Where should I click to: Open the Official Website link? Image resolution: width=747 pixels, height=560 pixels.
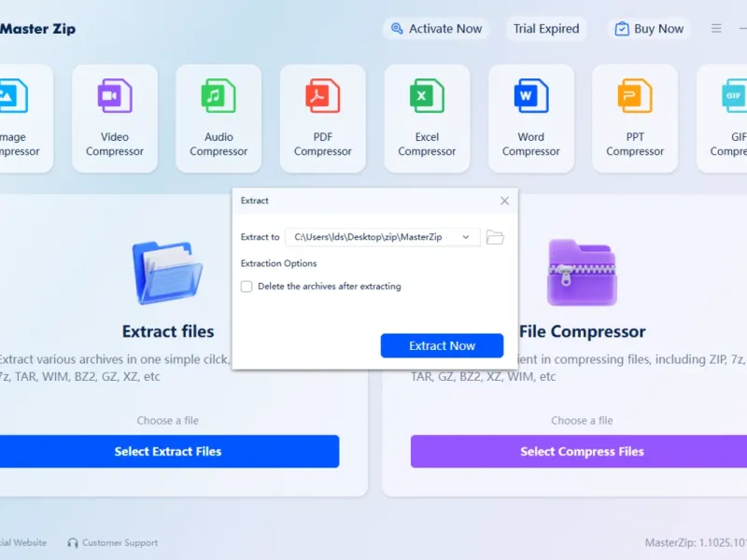click(x=22, y=543)
